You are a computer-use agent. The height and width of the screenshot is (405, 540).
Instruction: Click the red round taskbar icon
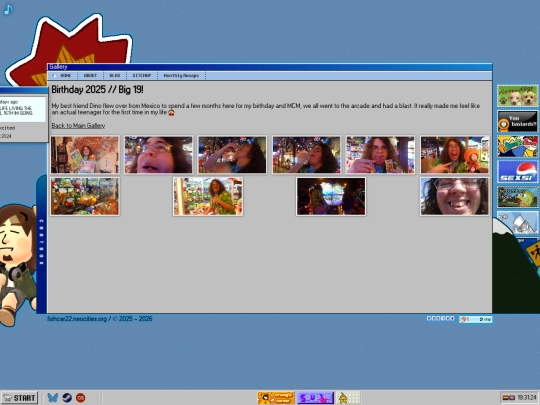81,398
